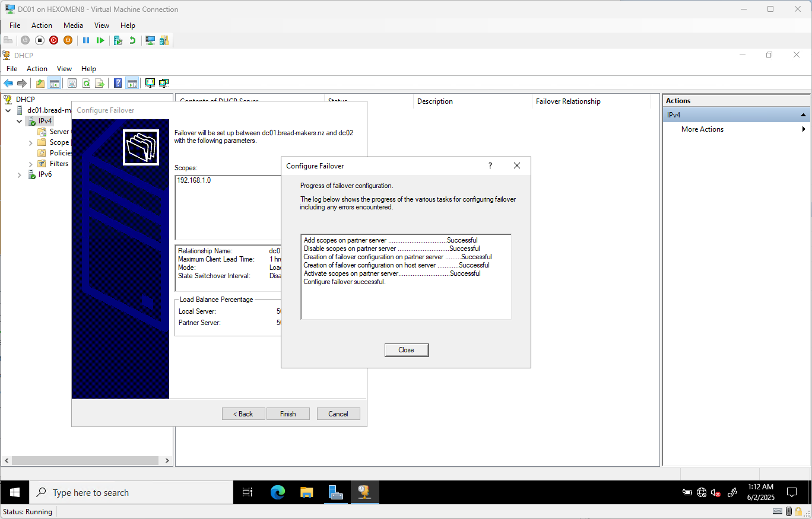This screenshot has width=812, height=519.
Task: Click the Revert checkpoint icon
Action: tap(133, 40)
